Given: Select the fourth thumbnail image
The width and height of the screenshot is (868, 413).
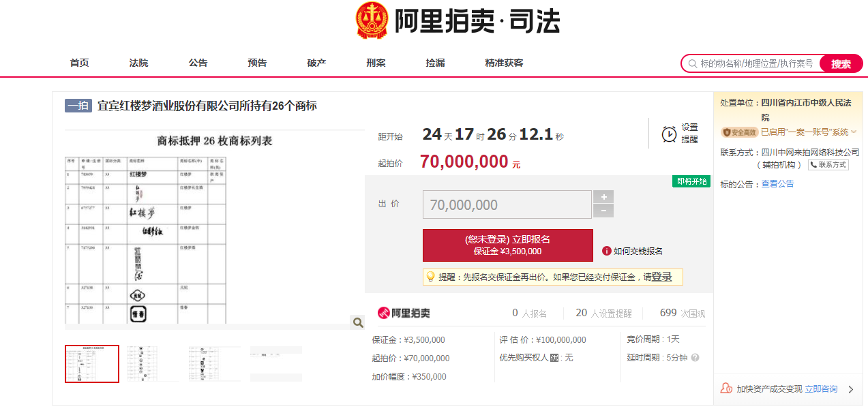Looking at the screenshot, I should [x=276, y=364].
